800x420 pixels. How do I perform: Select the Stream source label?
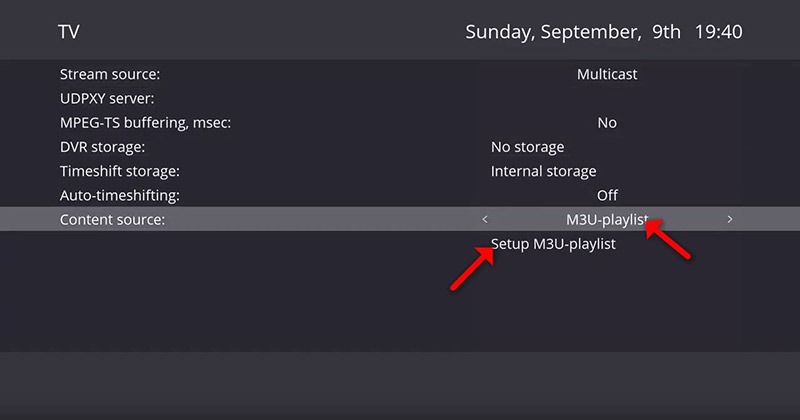110,74
